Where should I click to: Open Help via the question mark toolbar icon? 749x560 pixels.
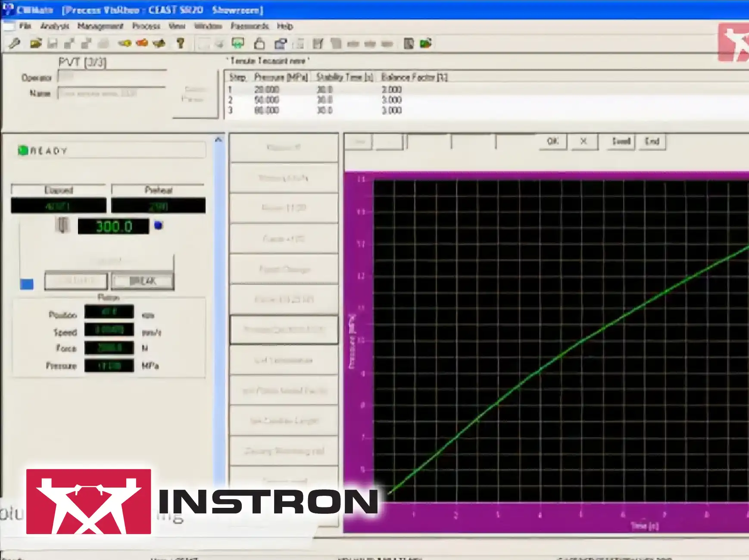(x=180, y=44)
